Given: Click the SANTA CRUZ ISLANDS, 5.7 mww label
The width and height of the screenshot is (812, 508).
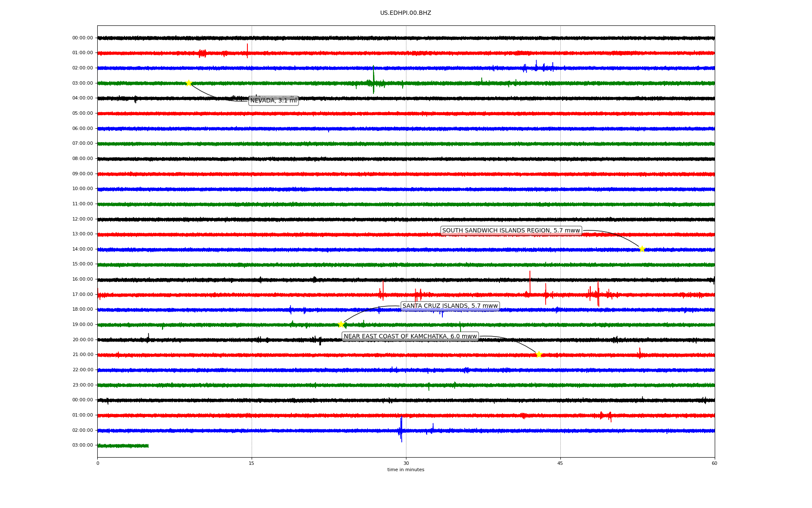Looking at the screenshot, I should click(450, 306).
